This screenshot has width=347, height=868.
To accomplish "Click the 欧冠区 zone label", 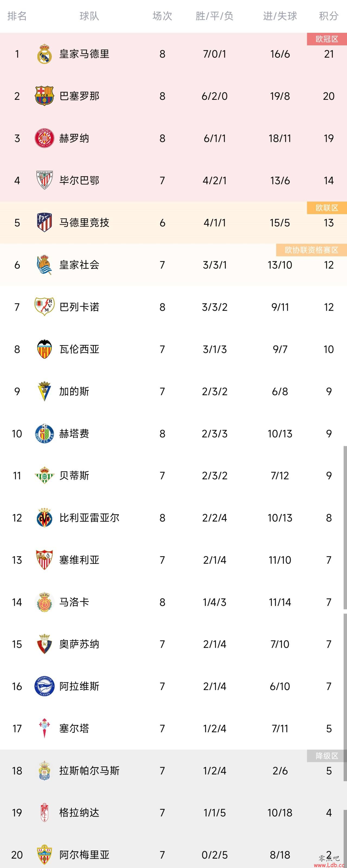I will (327, 39).
